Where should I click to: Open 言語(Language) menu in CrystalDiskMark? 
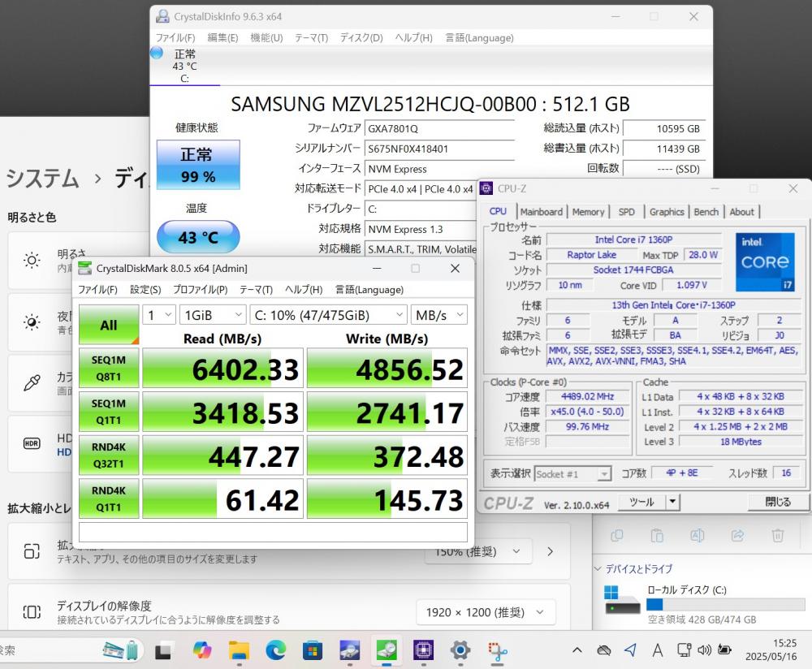pyautogui.click(x=369, y=290)
